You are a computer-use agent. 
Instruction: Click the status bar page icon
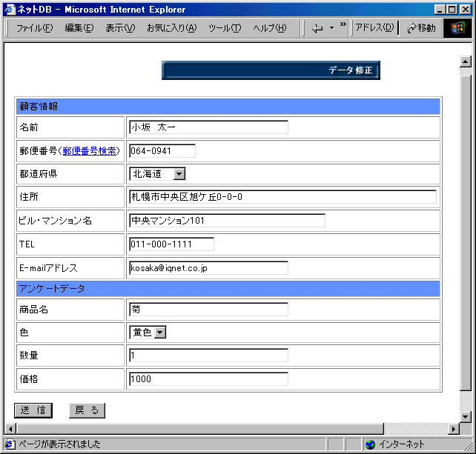click(x=10, y=444)
